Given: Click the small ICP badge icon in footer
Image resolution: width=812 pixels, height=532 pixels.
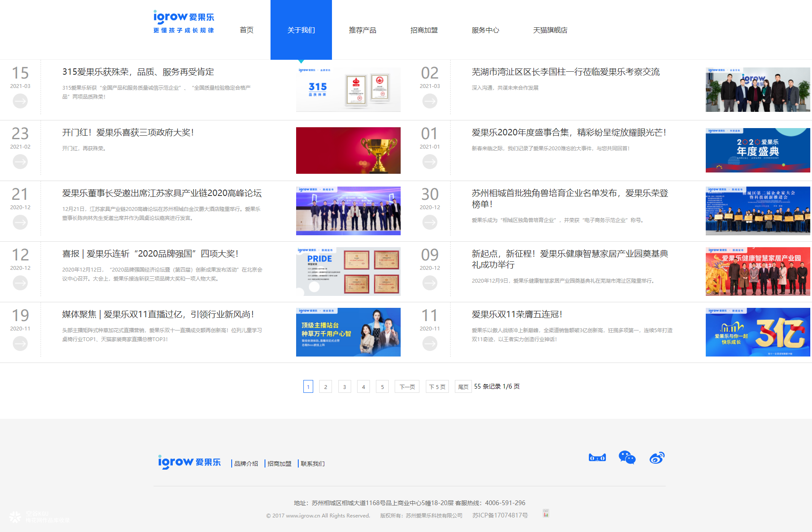Looking at the screenshot, I should [546, 514].
